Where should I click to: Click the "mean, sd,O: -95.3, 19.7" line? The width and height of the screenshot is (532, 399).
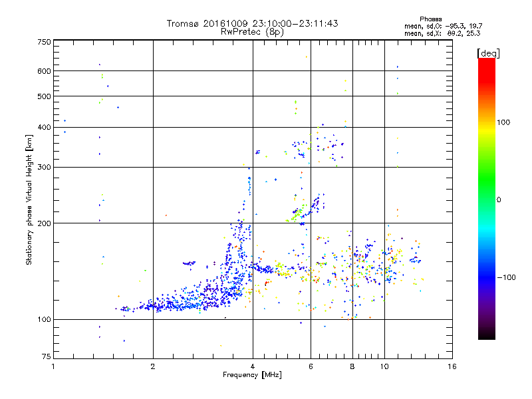(443, 26)
